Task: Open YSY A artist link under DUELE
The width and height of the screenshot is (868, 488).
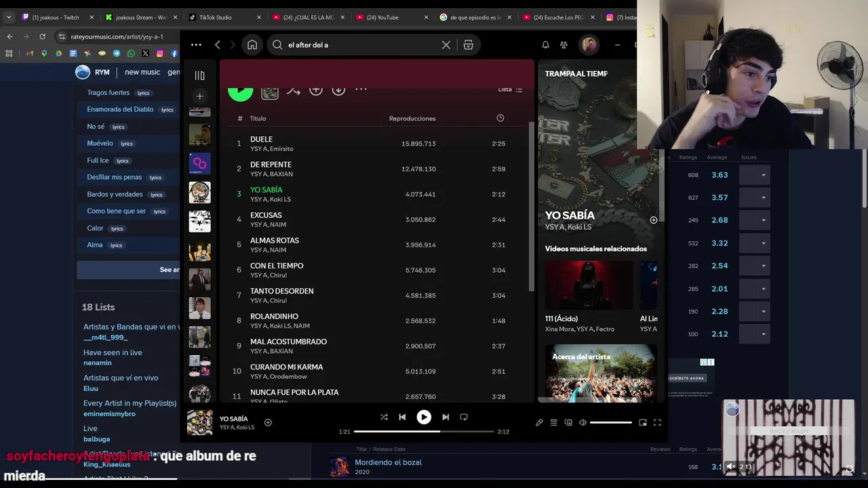Action: pos(258,149)
